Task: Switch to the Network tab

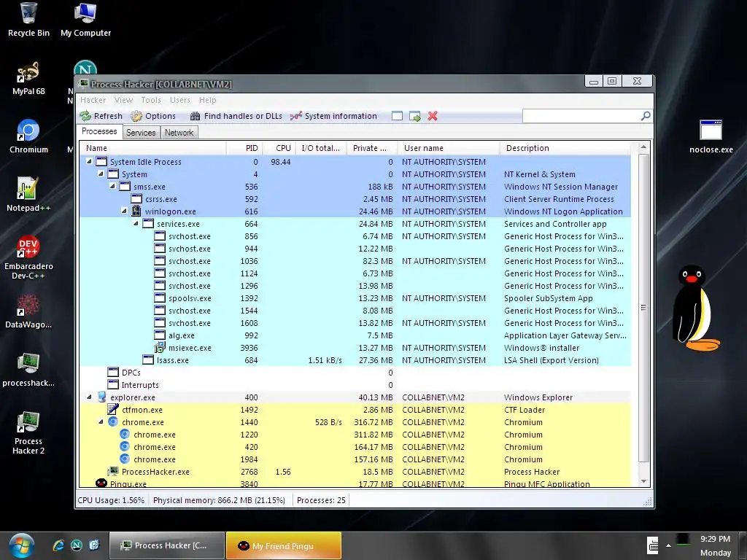Action: [x=179, y=133]
